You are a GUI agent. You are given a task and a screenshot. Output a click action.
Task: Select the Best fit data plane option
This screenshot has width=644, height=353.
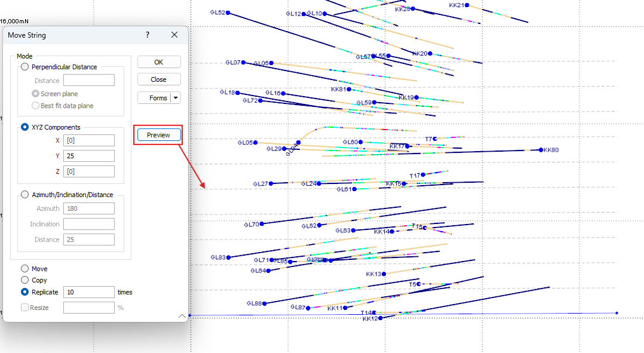(35, 106)
